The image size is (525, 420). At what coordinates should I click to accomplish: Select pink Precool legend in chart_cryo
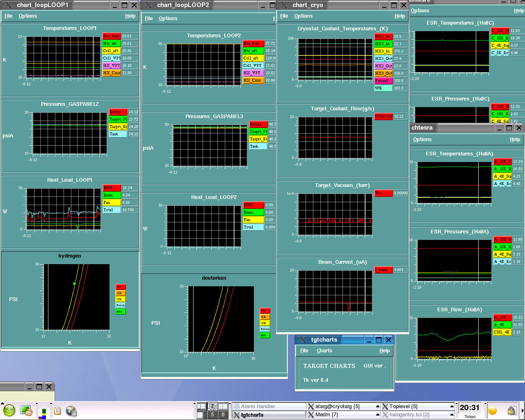[x=383, y=81]
